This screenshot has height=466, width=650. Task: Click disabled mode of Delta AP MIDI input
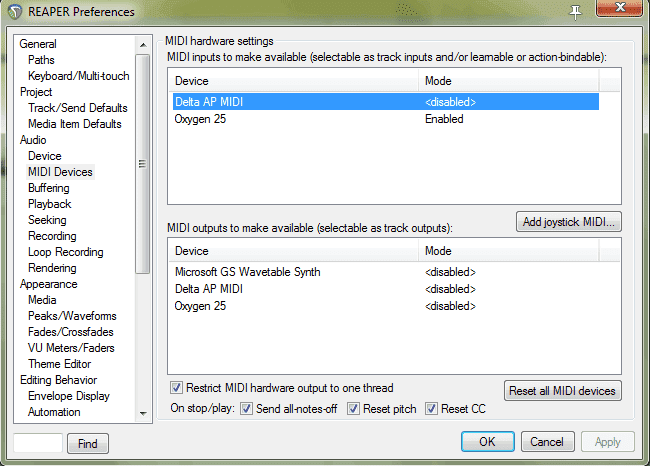450,102
